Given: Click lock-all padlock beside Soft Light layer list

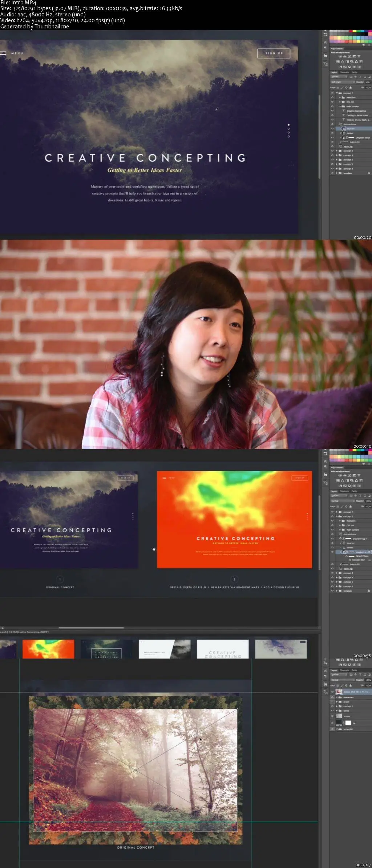Looking at the screenshot, I should pos(351,88).
